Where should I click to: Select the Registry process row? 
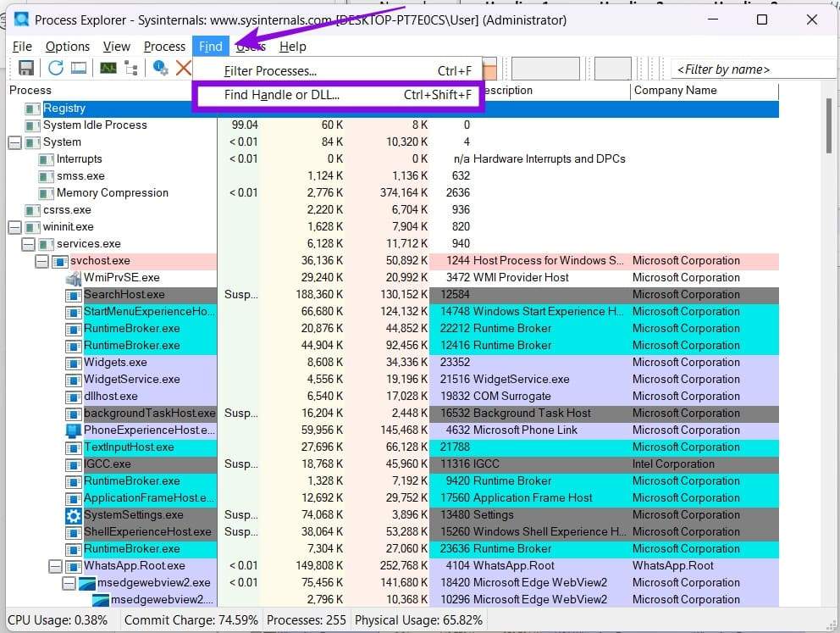(x=393, y=108)
